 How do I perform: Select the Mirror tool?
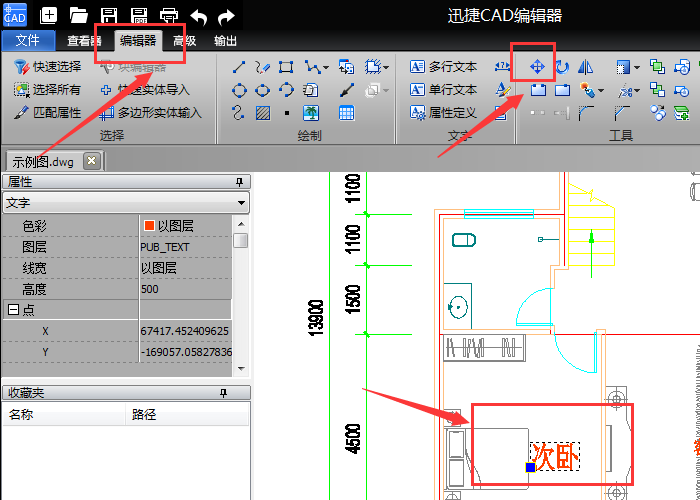click(x=586, y=67)
